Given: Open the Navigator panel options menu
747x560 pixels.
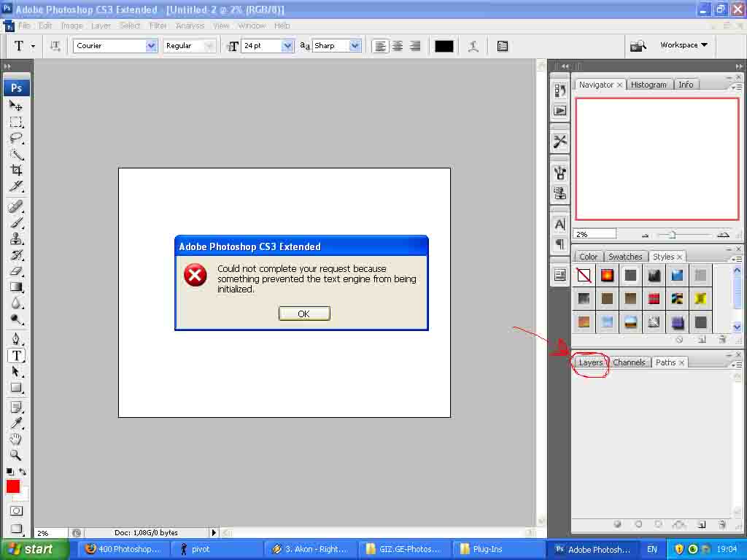Looking at the screenshot, I should click(737, 87).
